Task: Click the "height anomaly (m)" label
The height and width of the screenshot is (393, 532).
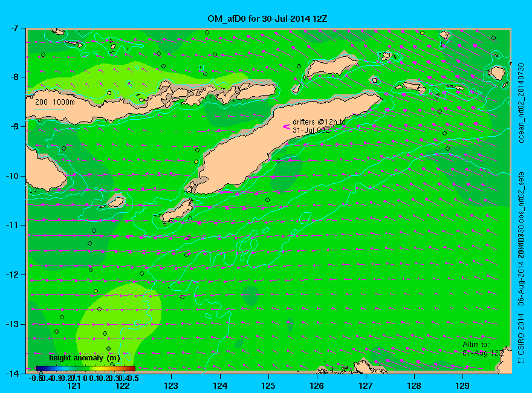Action: [x=85, y=358]
